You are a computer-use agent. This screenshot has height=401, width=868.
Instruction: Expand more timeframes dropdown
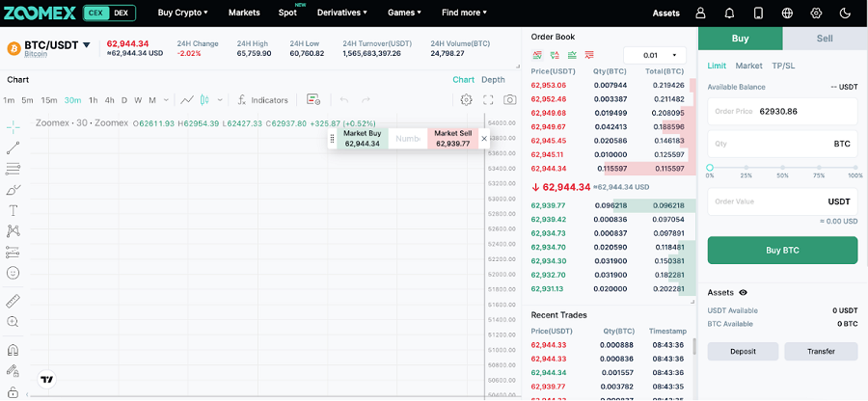(x=166, y=100)
